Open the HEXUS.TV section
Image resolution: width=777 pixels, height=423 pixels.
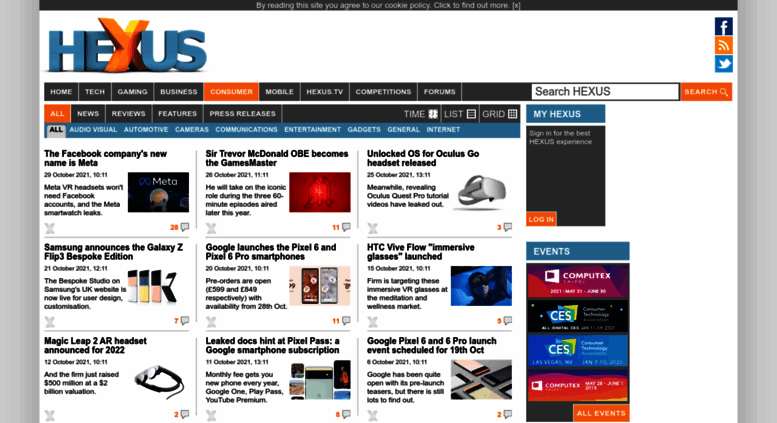coord(325,92)
